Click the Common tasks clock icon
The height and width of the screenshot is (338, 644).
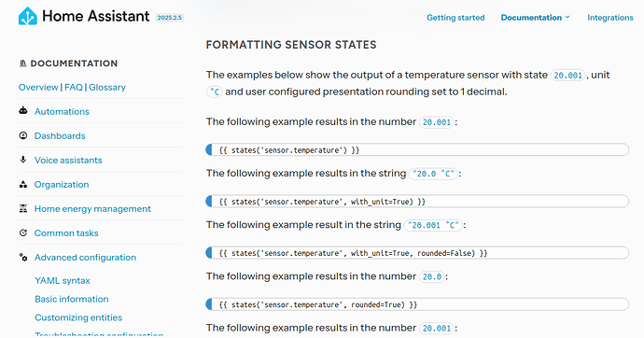click(23, 232)
